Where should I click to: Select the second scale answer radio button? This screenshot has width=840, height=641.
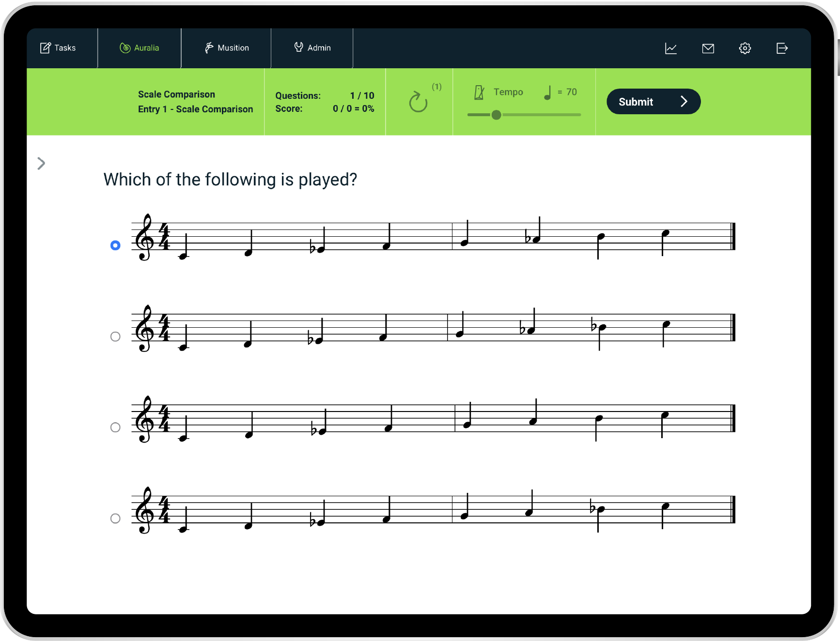point(115,336)
